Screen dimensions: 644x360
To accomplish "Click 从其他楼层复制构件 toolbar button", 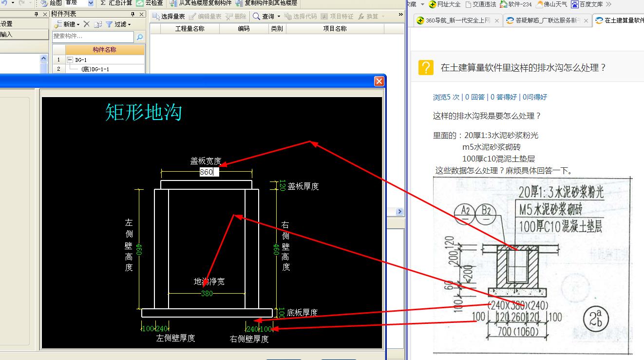I will pyautogui.click(x=201, y=3).
